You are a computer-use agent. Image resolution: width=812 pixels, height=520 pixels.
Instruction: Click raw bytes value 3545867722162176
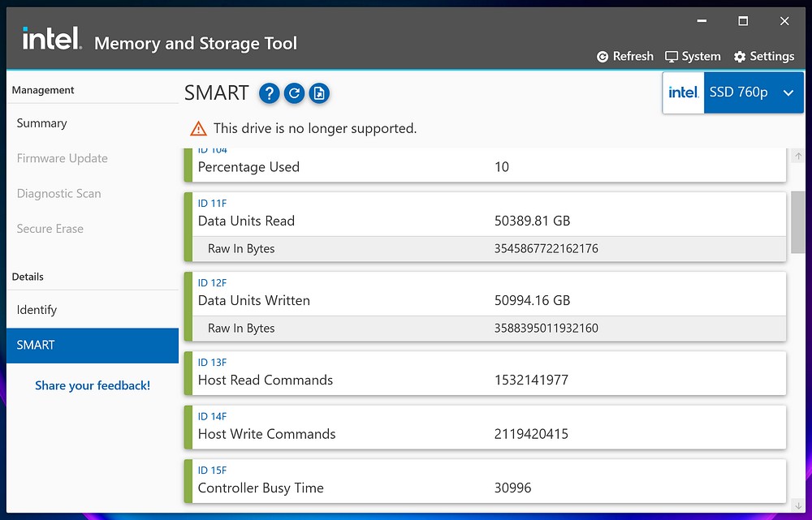click(546, 249)
